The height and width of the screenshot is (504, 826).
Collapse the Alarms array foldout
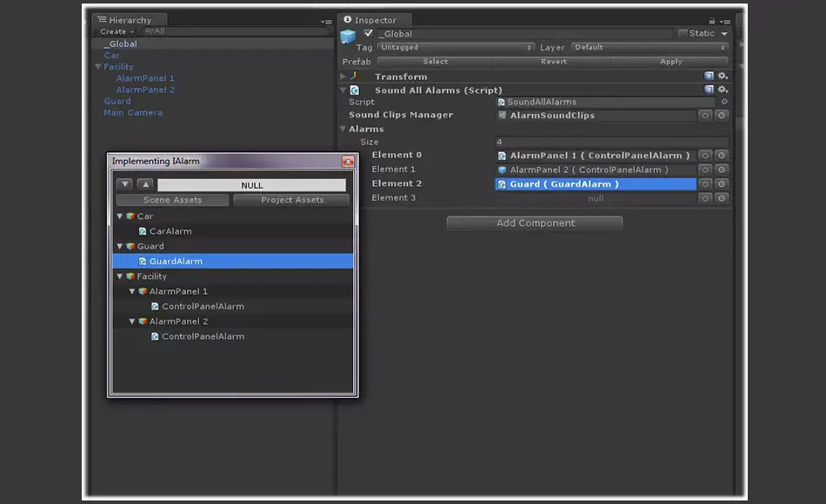tap(343, 129)
